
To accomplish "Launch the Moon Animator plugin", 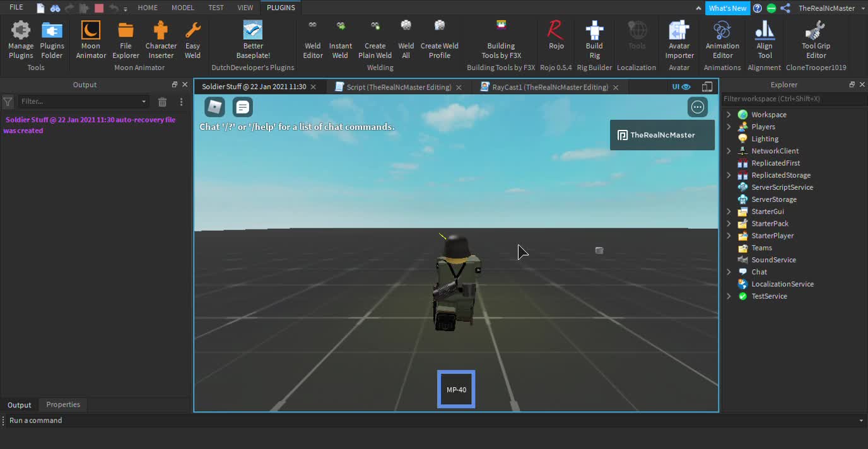I will 91,40.
